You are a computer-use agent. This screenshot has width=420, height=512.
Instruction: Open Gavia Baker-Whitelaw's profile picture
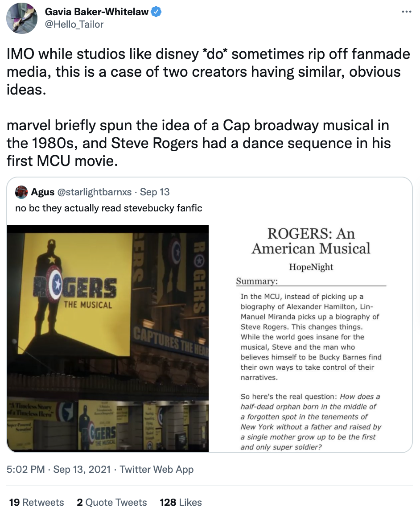coord(21,18)
